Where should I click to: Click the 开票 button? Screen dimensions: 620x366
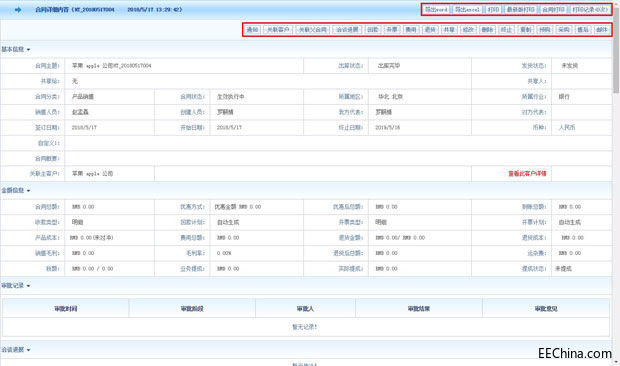coord(392,30)
